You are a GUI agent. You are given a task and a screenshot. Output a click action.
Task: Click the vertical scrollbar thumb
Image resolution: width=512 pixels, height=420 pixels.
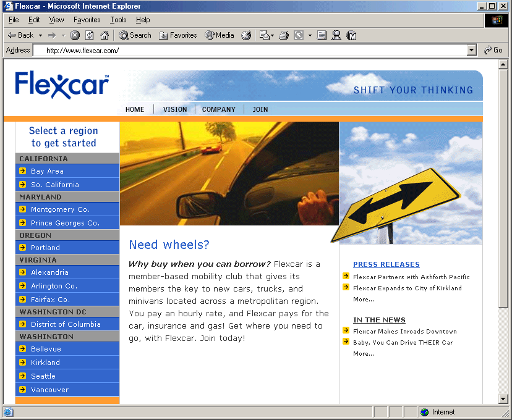point(503,188)
